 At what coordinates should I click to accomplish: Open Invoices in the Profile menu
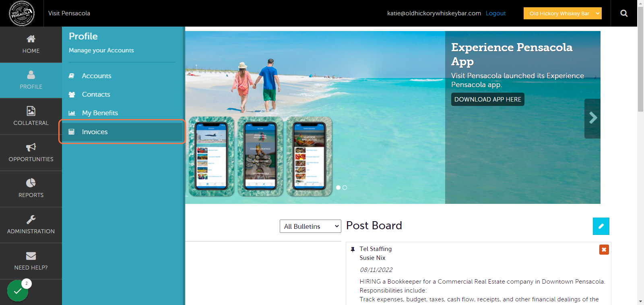tap(122, 132)
